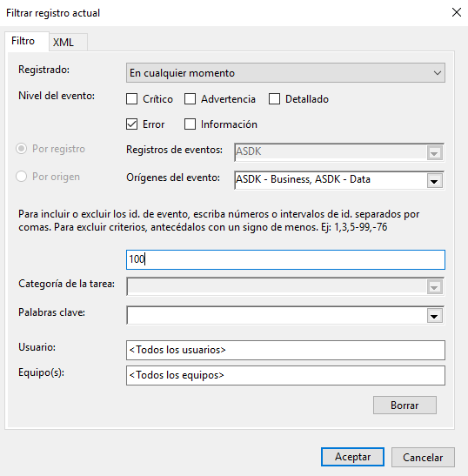Close the Filtrar registro actual dialog
The image size is (468, 476).
coord(457,13)
